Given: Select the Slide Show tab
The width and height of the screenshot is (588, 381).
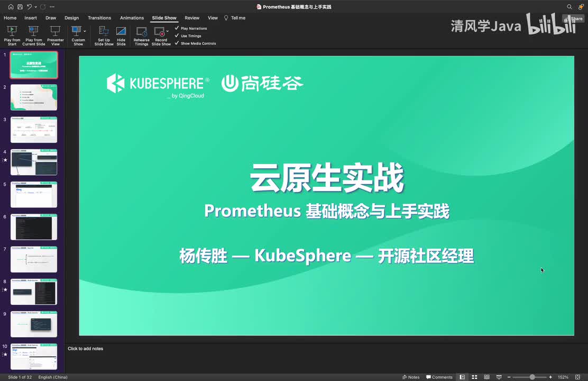Looking at the screenshot, I should (x=164, y=17).
